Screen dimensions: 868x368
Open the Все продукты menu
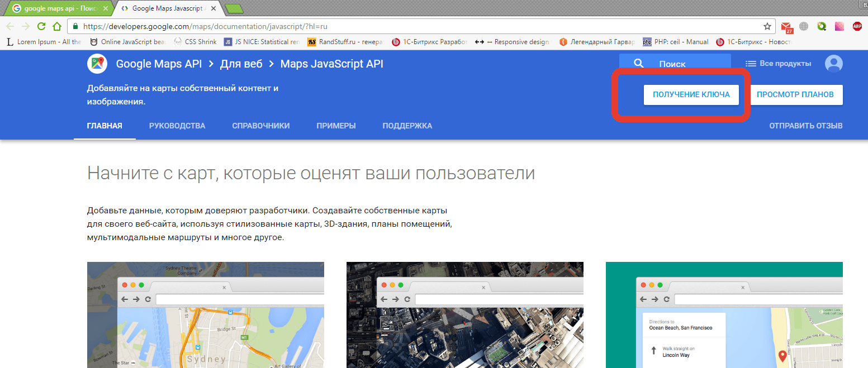coord(779,64)
